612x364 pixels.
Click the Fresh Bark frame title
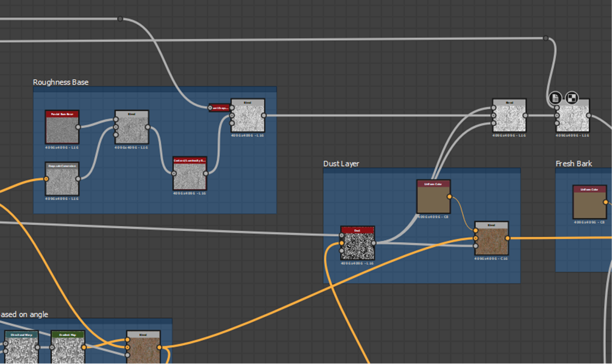click(573, 164)
